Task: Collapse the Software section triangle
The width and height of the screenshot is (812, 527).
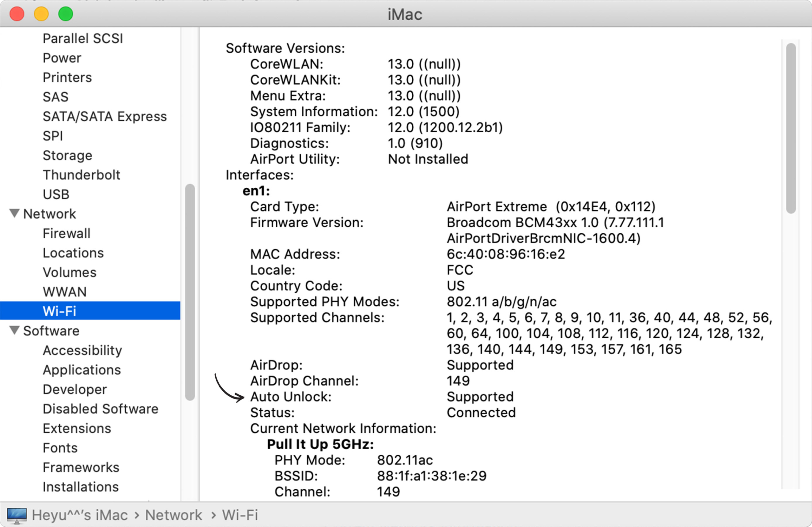Action: 14,330
